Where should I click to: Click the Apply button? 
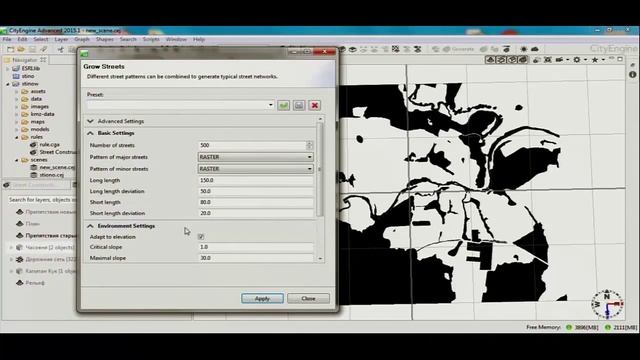coord(262,298)
